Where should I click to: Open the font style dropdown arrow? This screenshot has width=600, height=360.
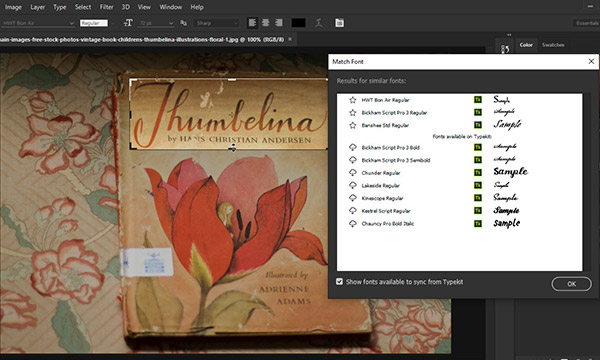112,23
